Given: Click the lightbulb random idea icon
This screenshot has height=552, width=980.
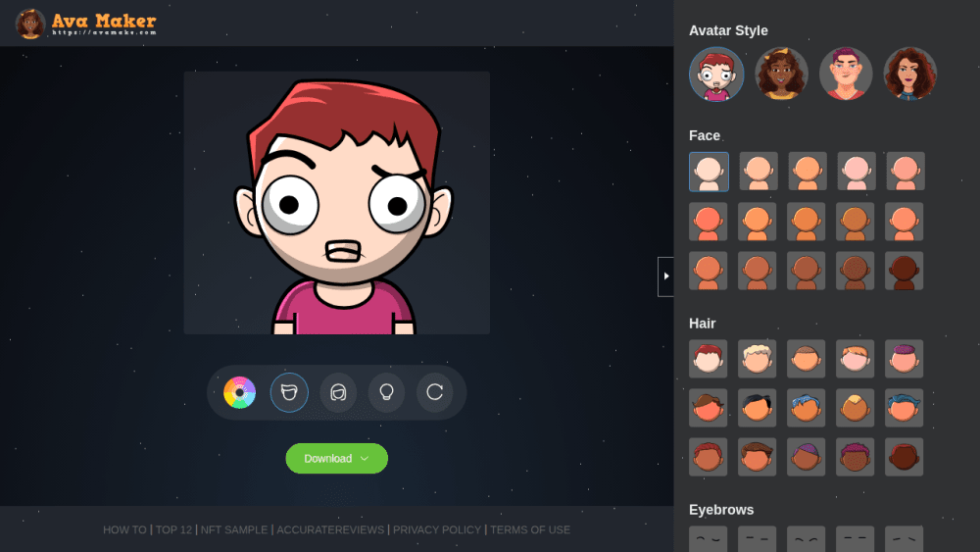Looking at the screenshot, I should pos(386,392).
